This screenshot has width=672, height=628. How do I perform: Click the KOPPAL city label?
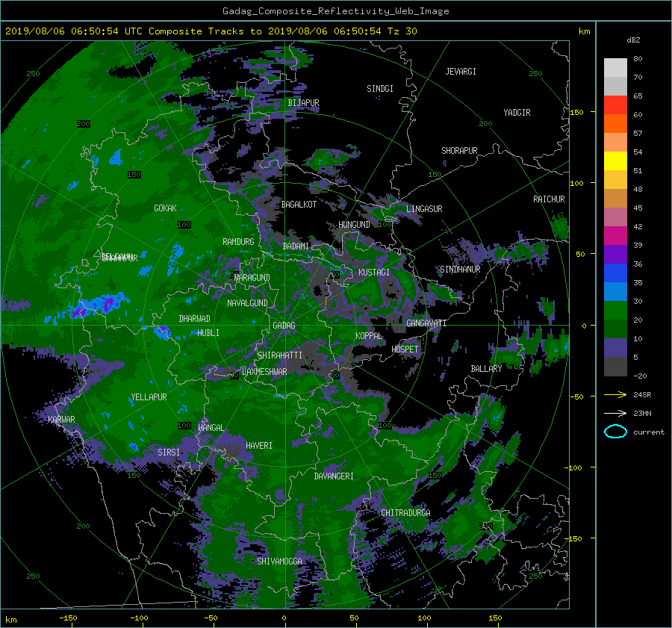point(369,335)
